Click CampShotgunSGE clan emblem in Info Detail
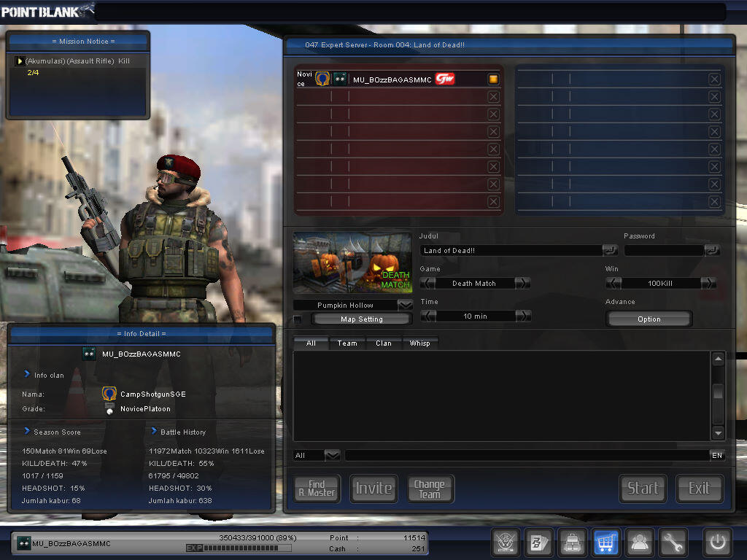The height and width of the screenshot is (560, 747). tap(109, 394)
